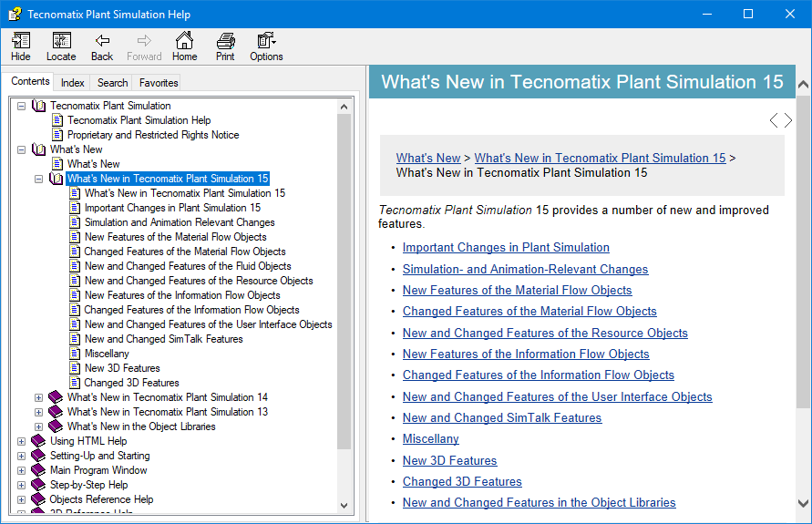This screenshot has width=812, height=524.
Task: Click the purple book icon beside Step-by-Step Help
Action: click(38, 484)
